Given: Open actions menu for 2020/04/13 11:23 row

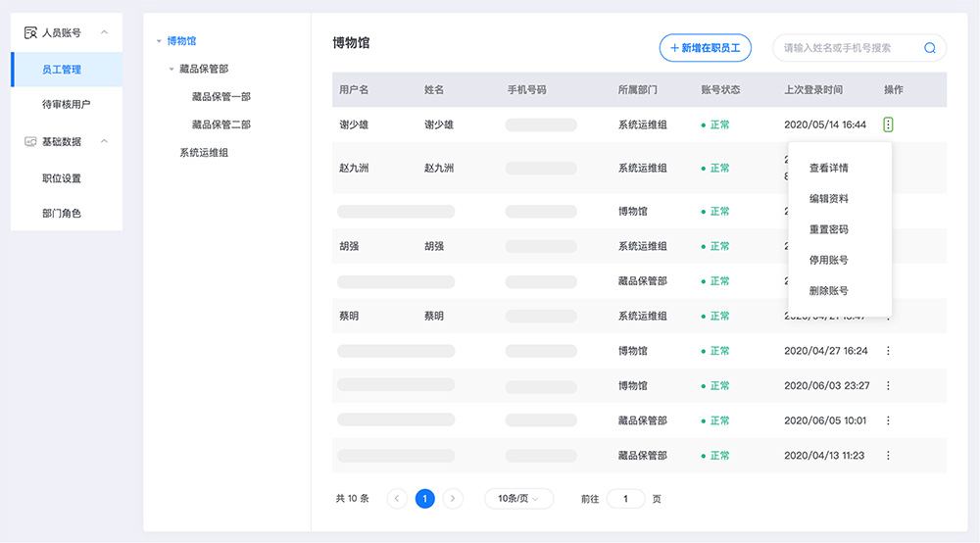Looking at the screenshot, I should coord(888,456).
